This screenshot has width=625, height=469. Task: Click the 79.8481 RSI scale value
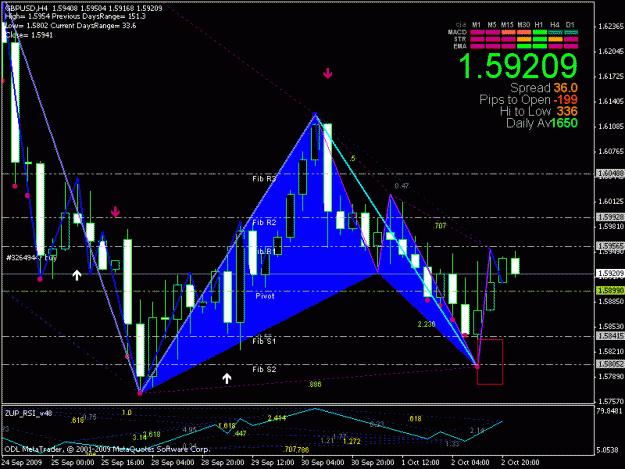(609, 410)
